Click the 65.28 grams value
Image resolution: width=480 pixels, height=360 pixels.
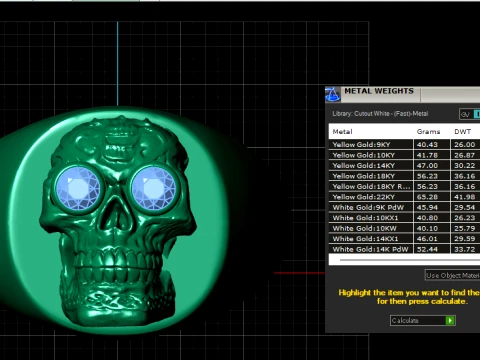[x=427, y=197]
